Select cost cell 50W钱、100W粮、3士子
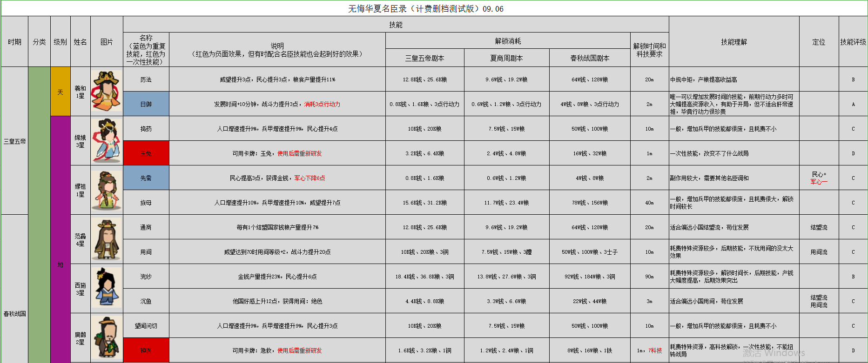 590,252
